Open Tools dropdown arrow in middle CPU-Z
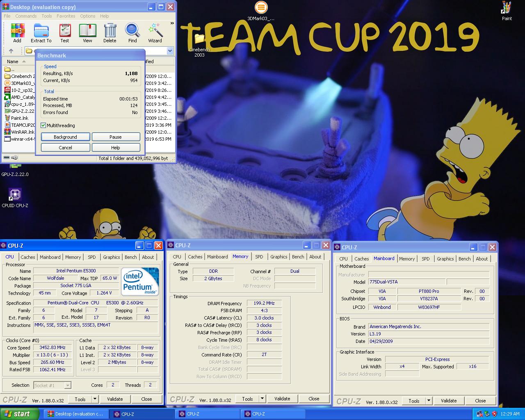Screen dimensions: 525x420 (262, 399)
